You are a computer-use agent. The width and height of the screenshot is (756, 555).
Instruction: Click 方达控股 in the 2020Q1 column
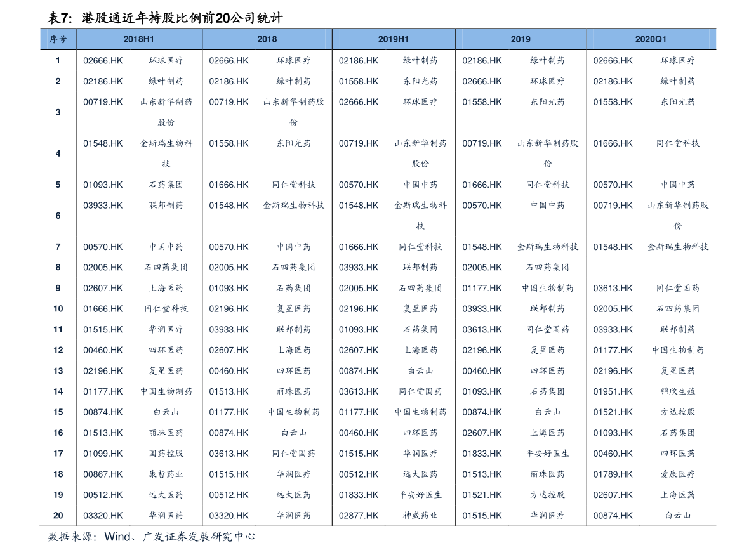click(x=678, y=412)
